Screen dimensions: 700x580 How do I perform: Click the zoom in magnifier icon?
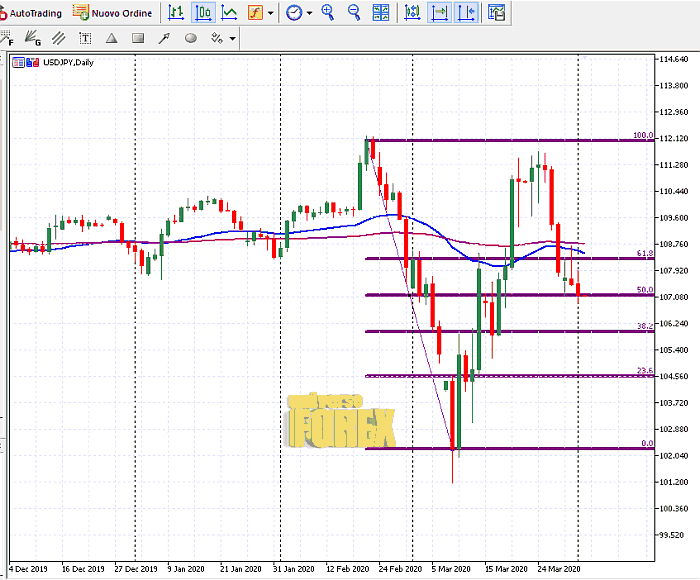[x=328, y=13]
